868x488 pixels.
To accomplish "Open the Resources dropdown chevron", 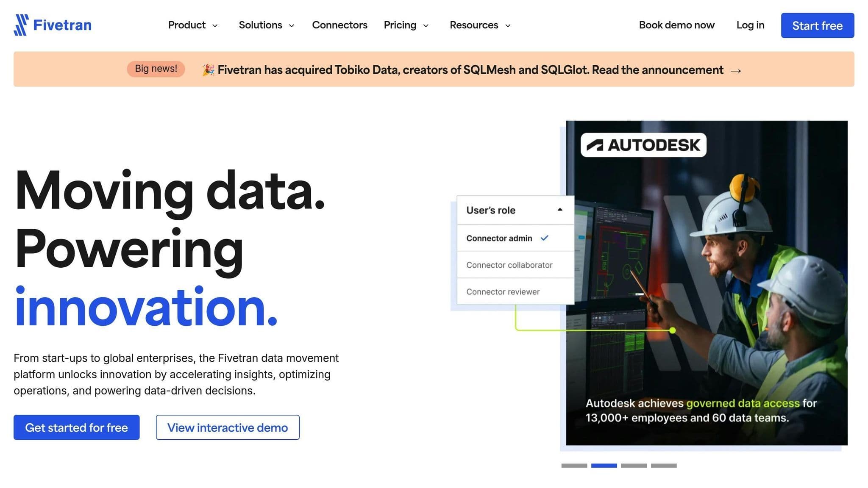I will [x=508, y=26].
